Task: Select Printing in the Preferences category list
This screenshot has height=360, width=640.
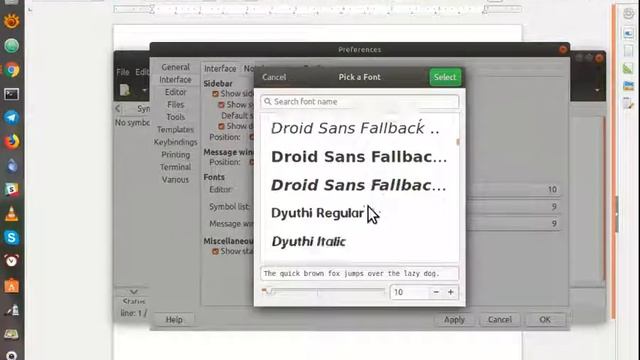Action: (x=176, y=155)
